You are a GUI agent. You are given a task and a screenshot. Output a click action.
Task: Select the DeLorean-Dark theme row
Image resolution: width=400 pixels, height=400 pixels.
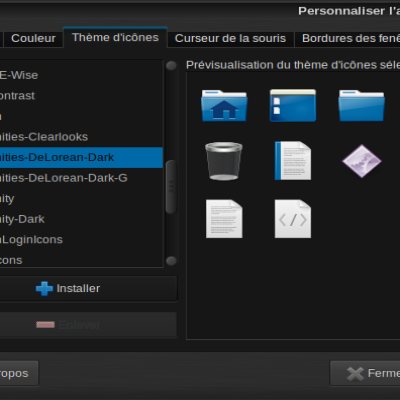81,157
